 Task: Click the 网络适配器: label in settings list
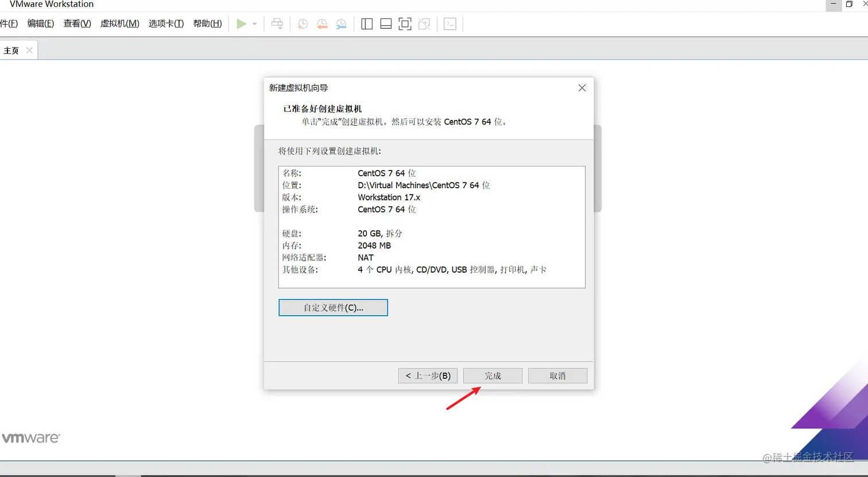[304, 258]
